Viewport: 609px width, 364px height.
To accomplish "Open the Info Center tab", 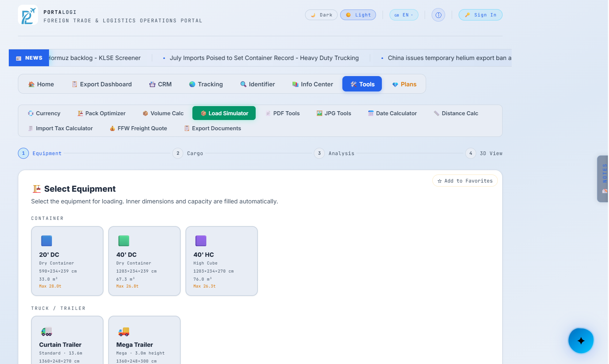I will coord(313,84).
